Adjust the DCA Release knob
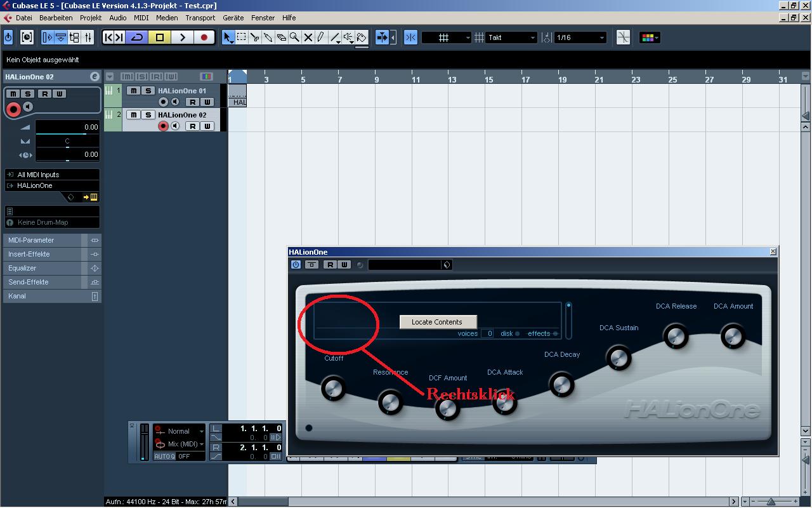 point(676,336)
